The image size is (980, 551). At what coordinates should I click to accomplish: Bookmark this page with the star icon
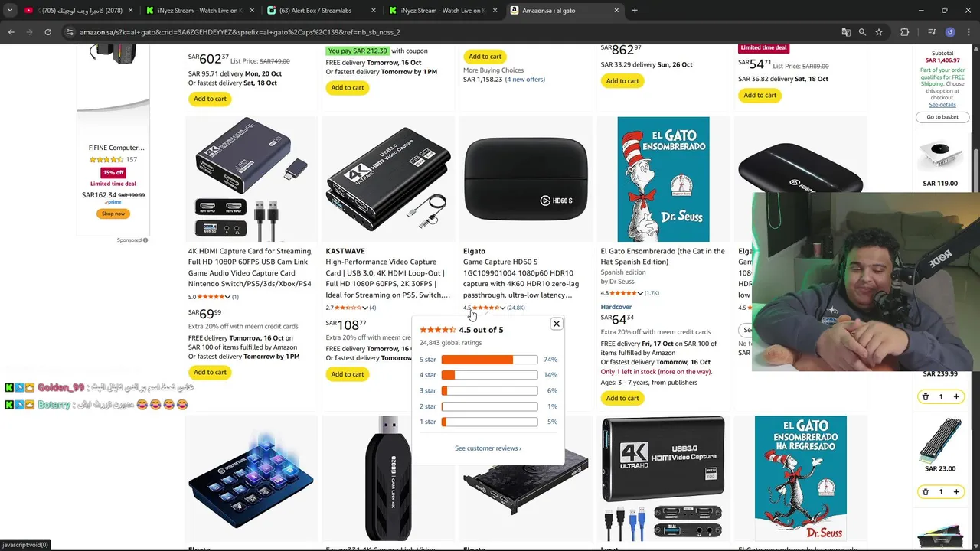pos(879,32)
